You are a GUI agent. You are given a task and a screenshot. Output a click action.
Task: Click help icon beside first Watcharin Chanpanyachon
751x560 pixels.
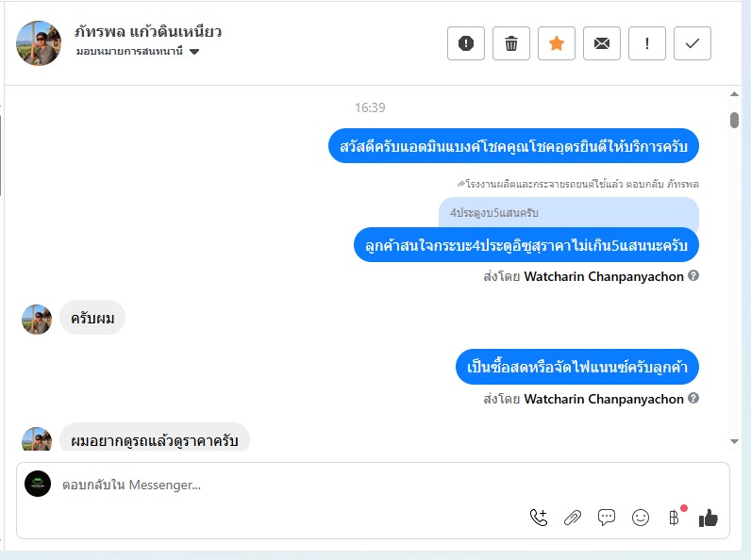(x=693, y=275)
